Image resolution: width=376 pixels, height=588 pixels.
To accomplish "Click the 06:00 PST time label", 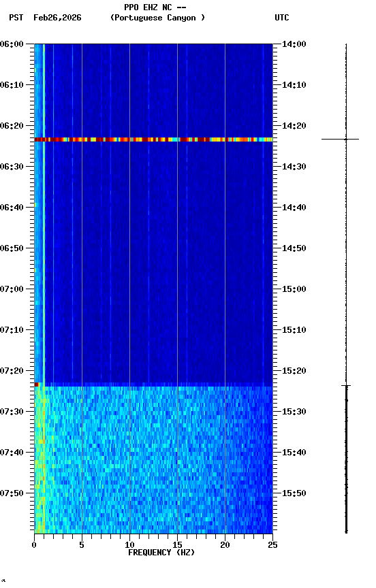I will 12,44.
